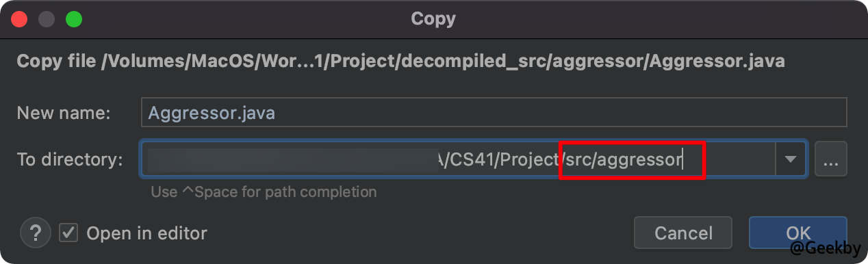This screenshot has height=264, width=868.
Task: Toggle the Open in editor checkbox
Action: tap(68, 233)
